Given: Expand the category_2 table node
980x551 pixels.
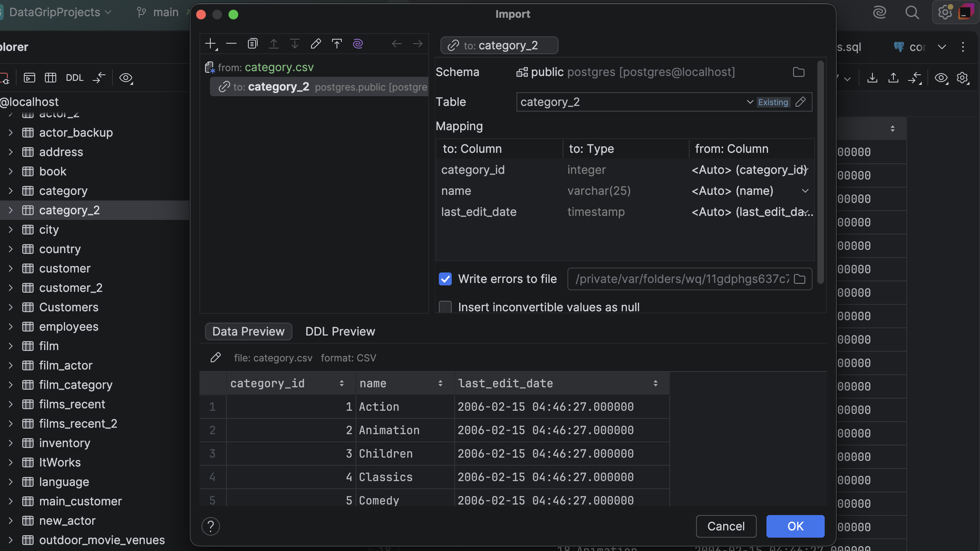Looking at the screenshot, I should tap(11, 210).
